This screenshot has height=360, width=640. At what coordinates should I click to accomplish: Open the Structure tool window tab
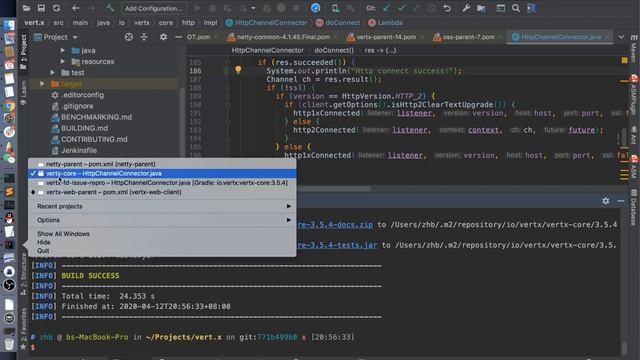(x=23, y=273)
